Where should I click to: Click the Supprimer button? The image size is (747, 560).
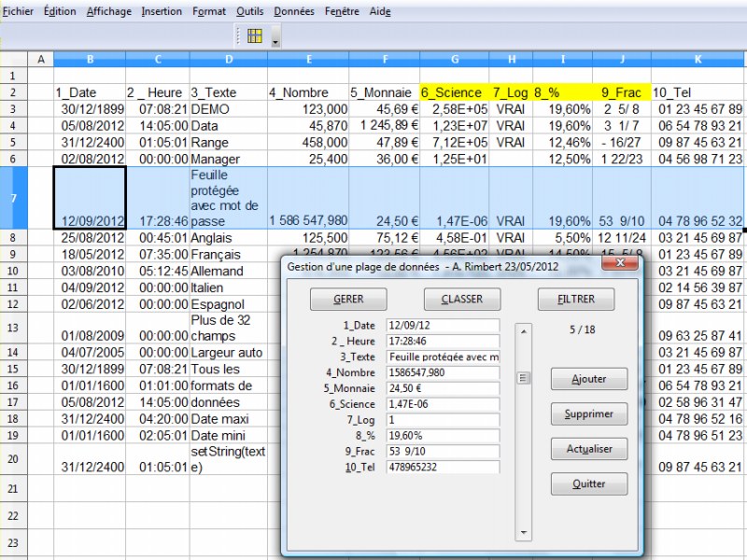coord(588,413)
